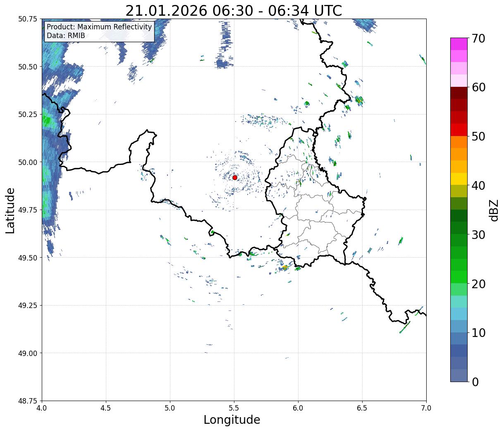Click the 'Latitude' axis label
This screenshot has height=430, width=504.
click(x=10, y=210)
